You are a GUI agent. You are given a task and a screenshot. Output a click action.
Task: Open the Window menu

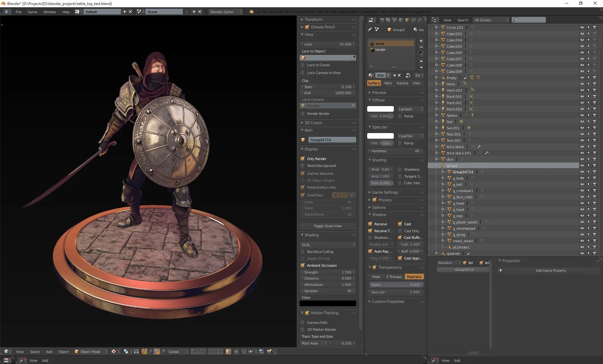[49, 12]
